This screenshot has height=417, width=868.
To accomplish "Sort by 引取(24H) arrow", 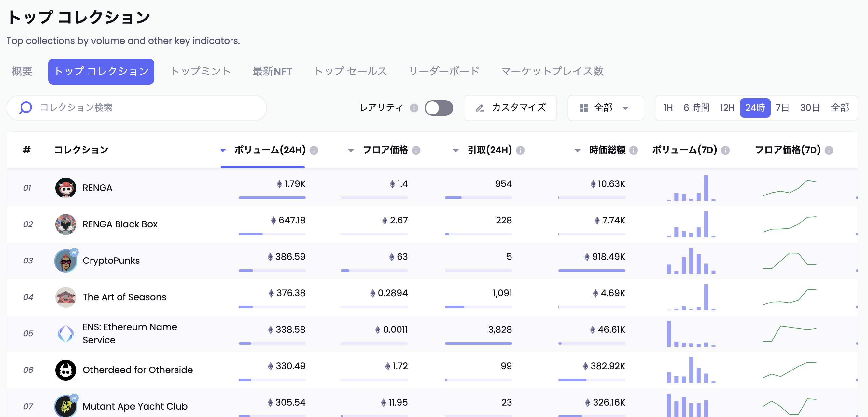I will [455, 151].
